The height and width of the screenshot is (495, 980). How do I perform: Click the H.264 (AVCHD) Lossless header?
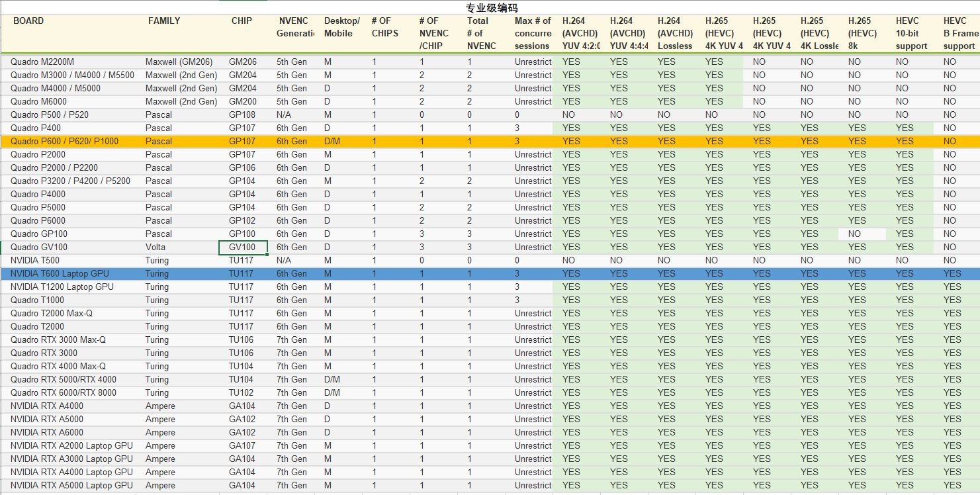(x=672, y=34)
